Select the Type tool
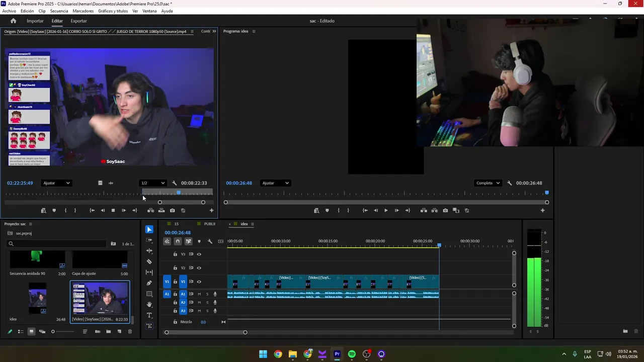644x362 pixels. point(149,315)
